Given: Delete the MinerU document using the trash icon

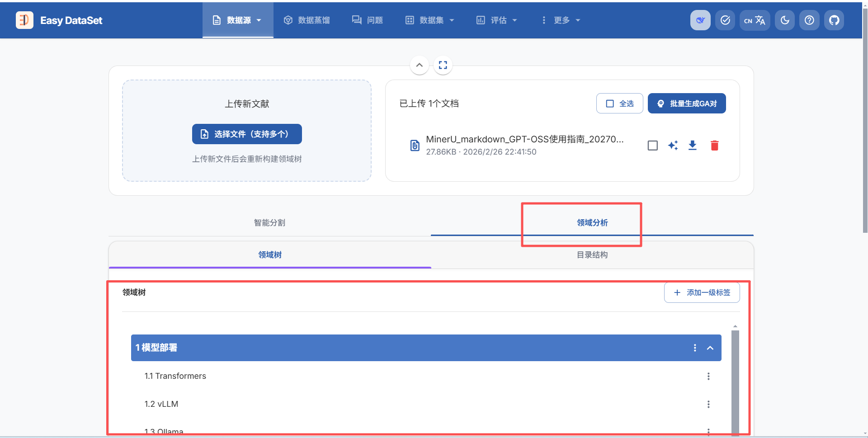Looking at the screenshot, I should point(715,145).
